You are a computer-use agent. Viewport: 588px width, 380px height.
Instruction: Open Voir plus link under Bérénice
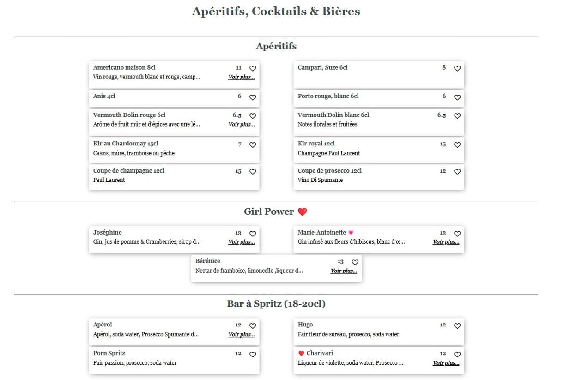[344, 271]
